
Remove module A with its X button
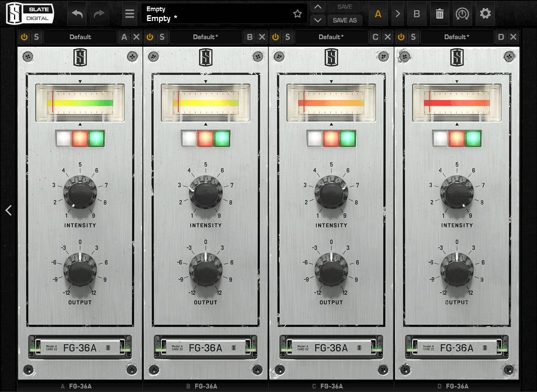[x=136, y=37]
